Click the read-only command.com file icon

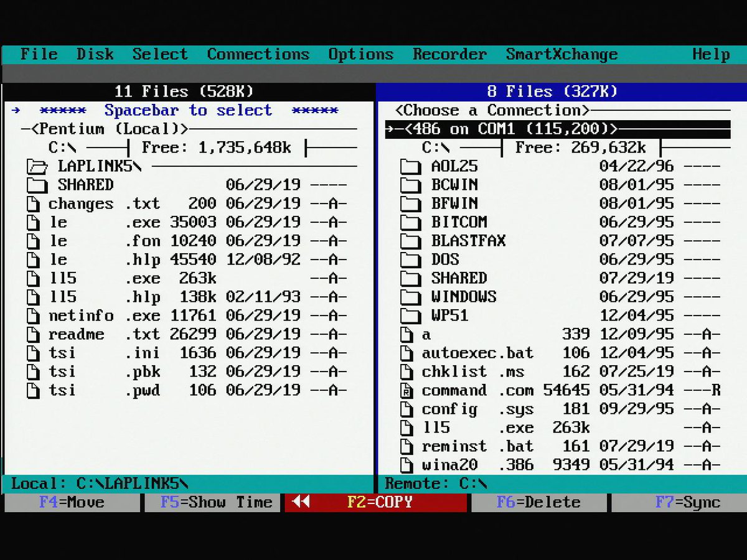click(x=406, y=391)
